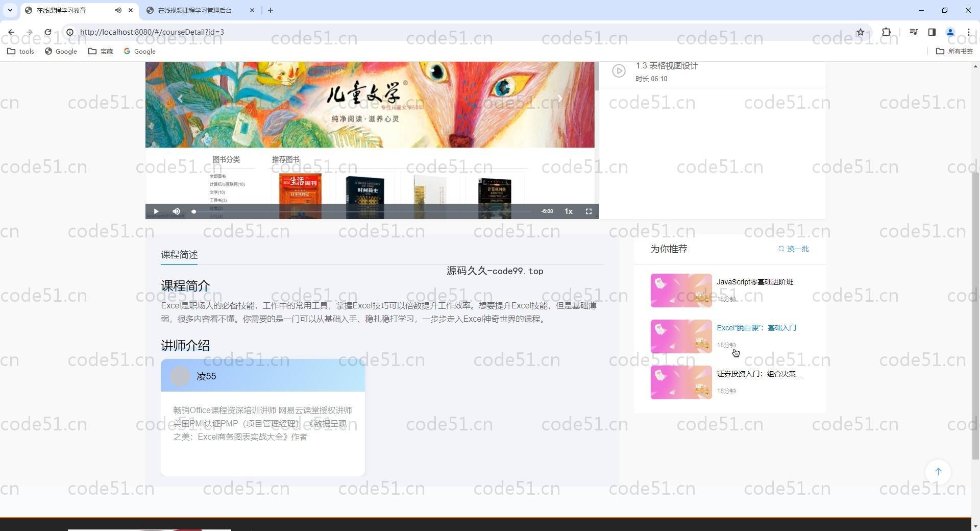980x531 pixels.
Task: Open the 课程简述 tab
Action: (x=179, y=255)
